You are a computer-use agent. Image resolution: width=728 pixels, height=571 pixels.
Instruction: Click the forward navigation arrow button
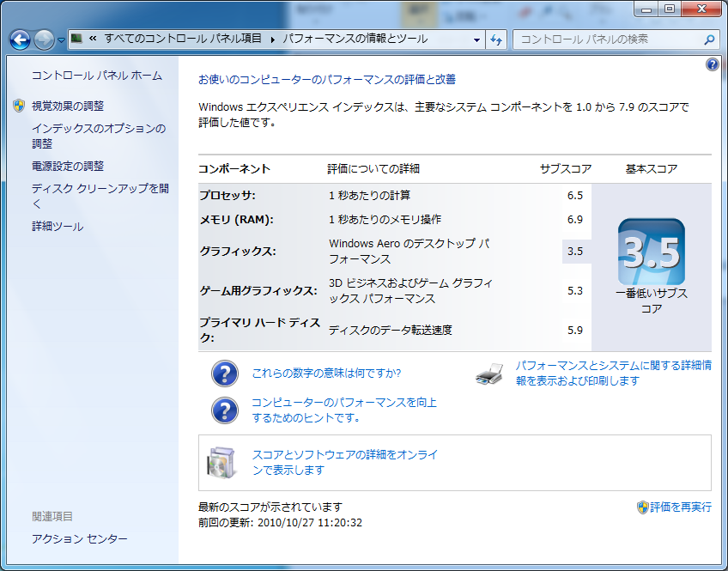click(45, 39)
